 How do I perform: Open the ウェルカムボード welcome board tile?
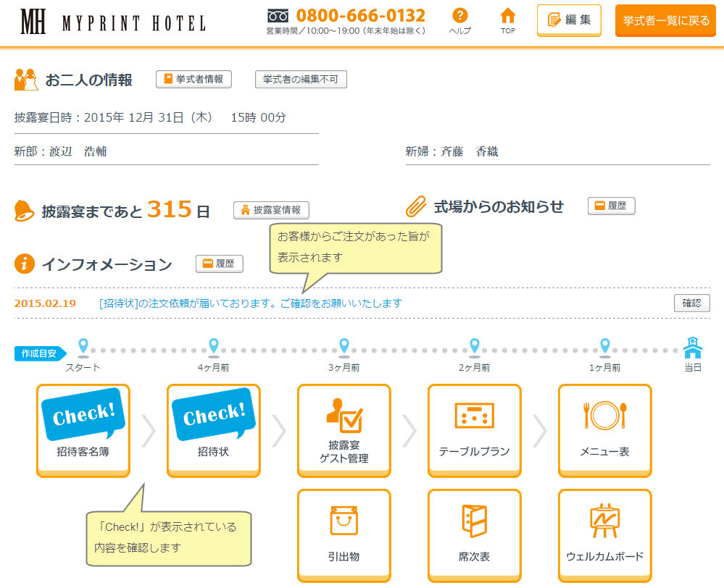point(605,535)
